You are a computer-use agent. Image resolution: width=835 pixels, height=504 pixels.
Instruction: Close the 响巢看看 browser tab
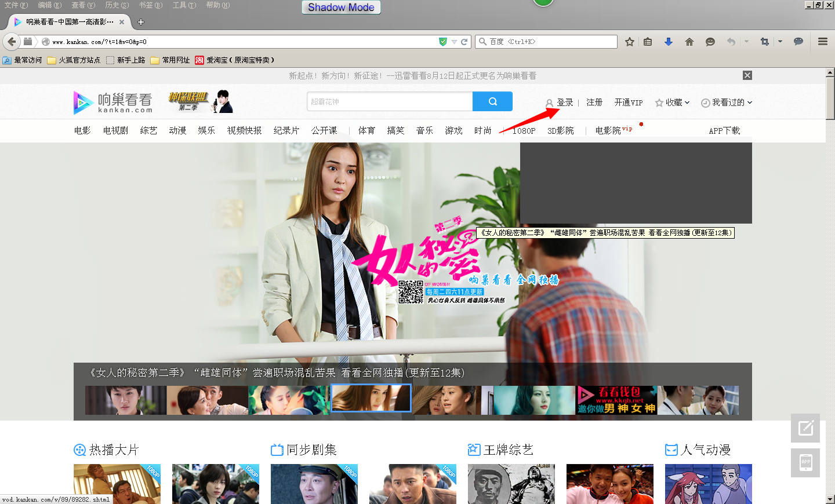click(122, 22)
